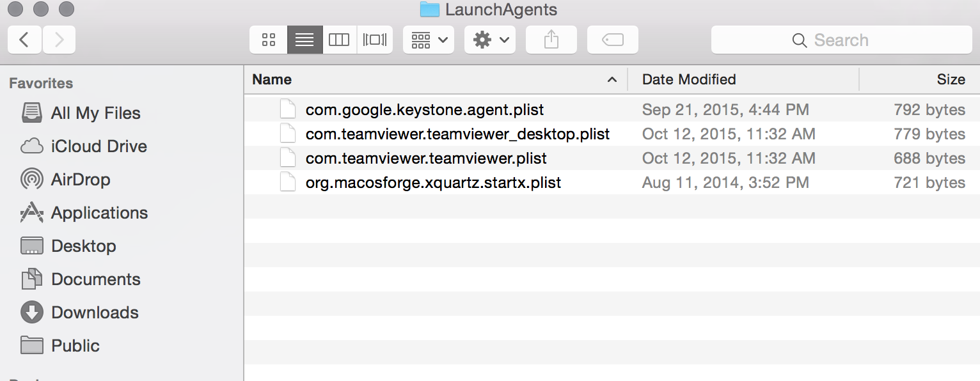980x381 pixels.
Task: Go forward with the forward arrow
Action: point(59,40)
